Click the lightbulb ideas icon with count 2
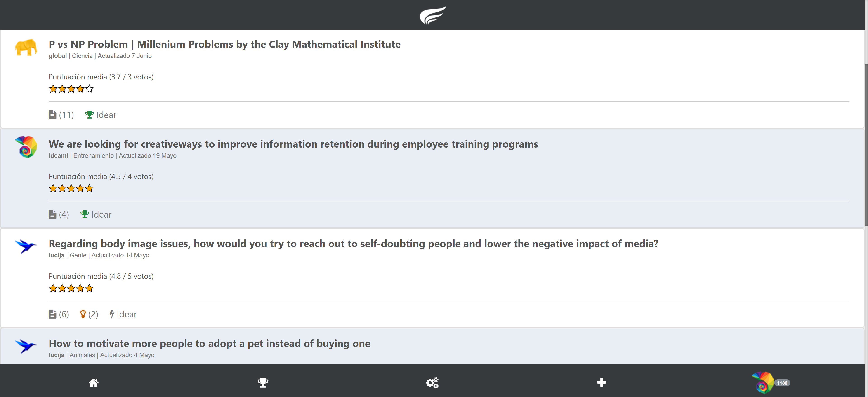 click(x=83, y=314)
